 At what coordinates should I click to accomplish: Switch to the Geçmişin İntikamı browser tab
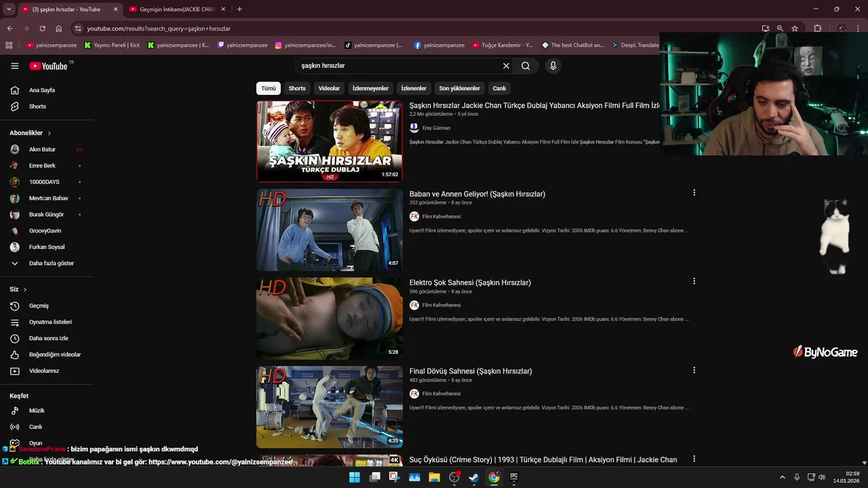tap(177, 9)
